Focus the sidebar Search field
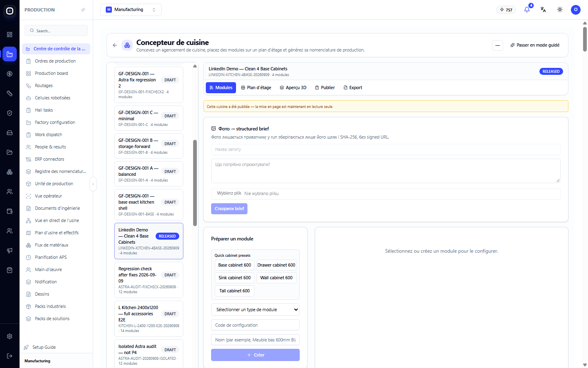The width and height of the screenshot is (588, 368). click(x=56, y=31)
